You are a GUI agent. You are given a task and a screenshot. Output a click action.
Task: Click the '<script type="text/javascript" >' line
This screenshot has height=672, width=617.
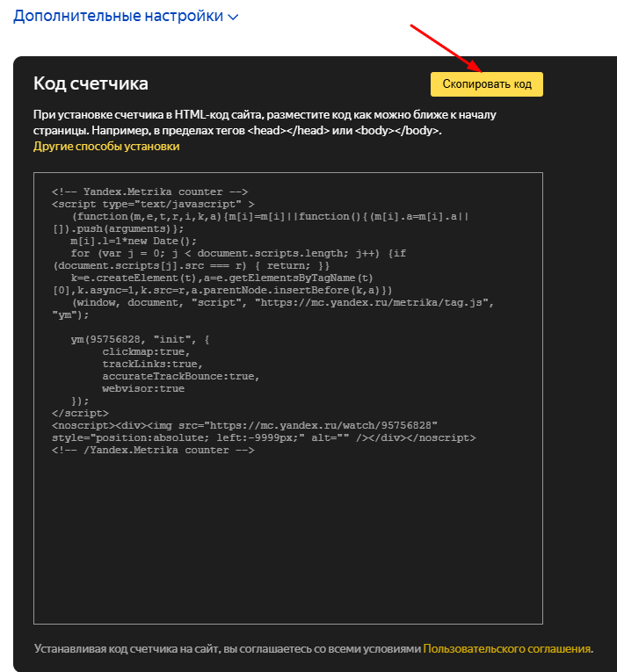[x=153, y=204]
